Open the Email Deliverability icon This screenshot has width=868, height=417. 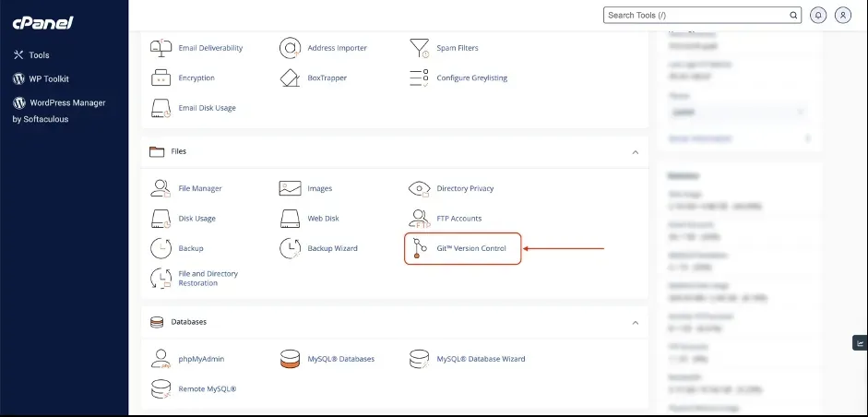(161, 48)
